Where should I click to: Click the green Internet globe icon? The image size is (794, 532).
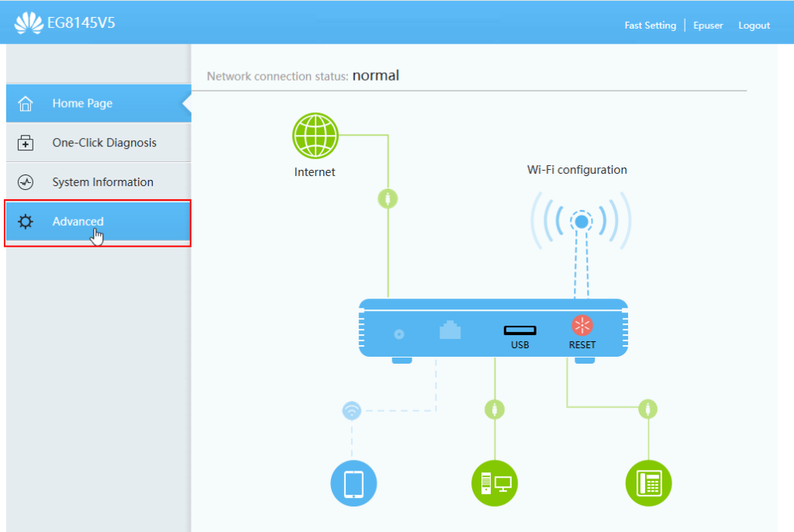click(315, 136)
